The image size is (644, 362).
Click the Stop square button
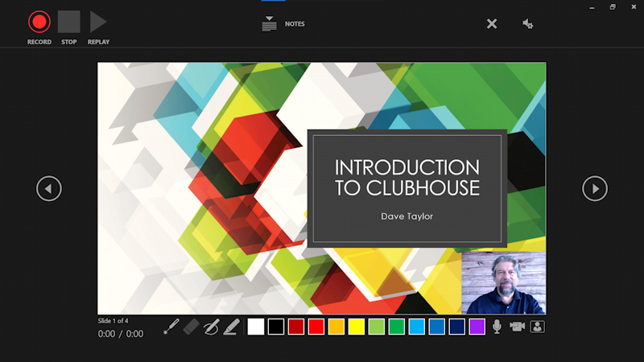pyautogui.click(x=68, y=22)
